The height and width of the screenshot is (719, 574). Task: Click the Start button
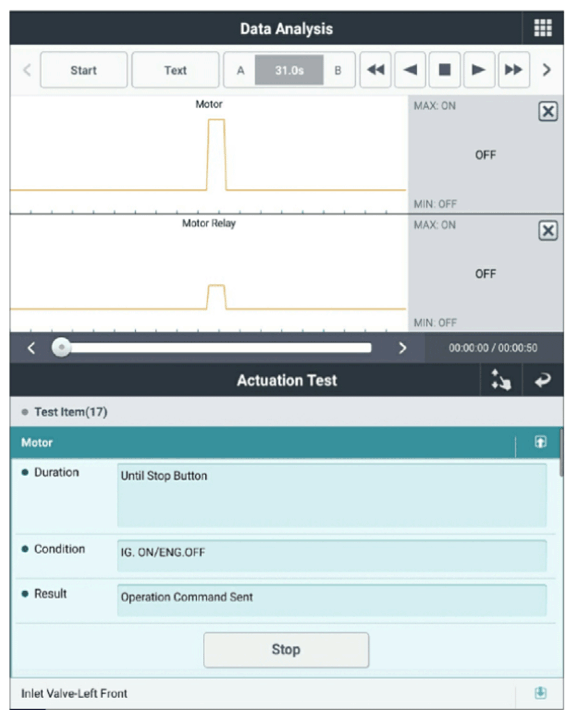(83, 70)
